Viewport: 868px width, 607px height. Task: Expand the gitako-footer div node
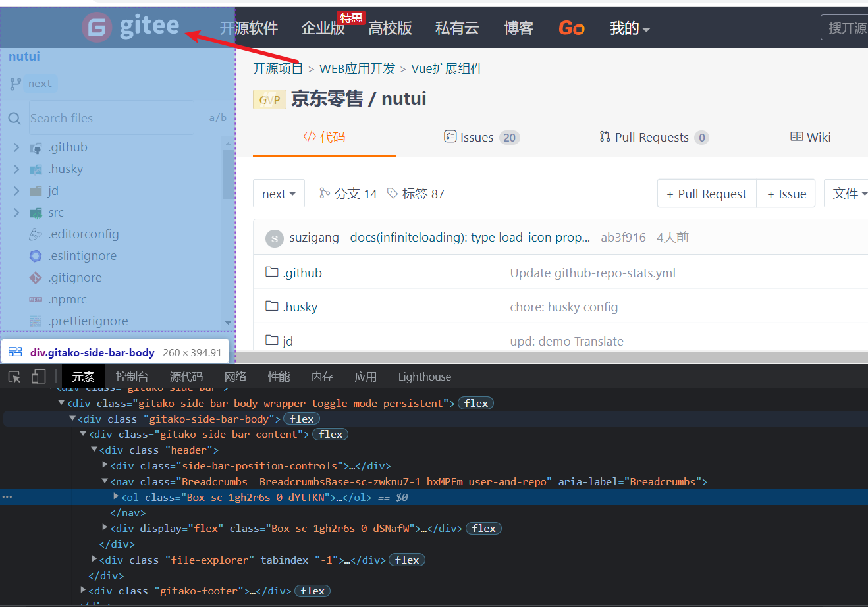(84, 591)
